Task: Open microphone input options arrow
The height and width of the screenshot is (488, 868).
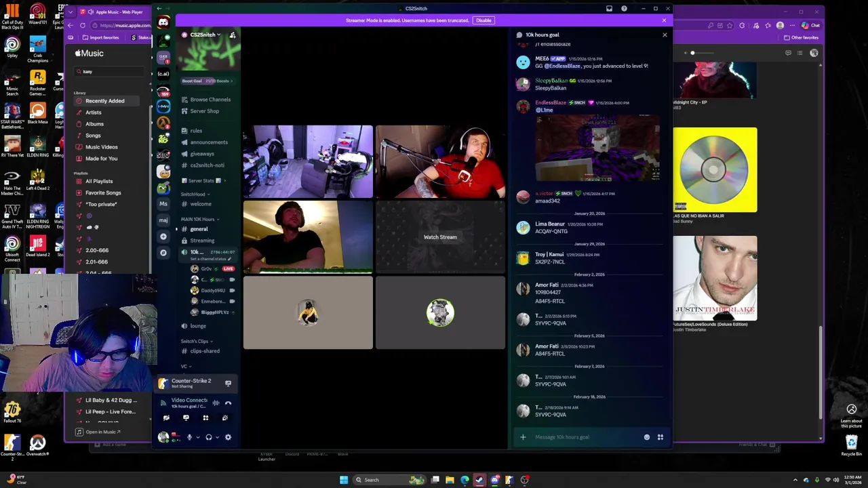Action: pos(197,437)
